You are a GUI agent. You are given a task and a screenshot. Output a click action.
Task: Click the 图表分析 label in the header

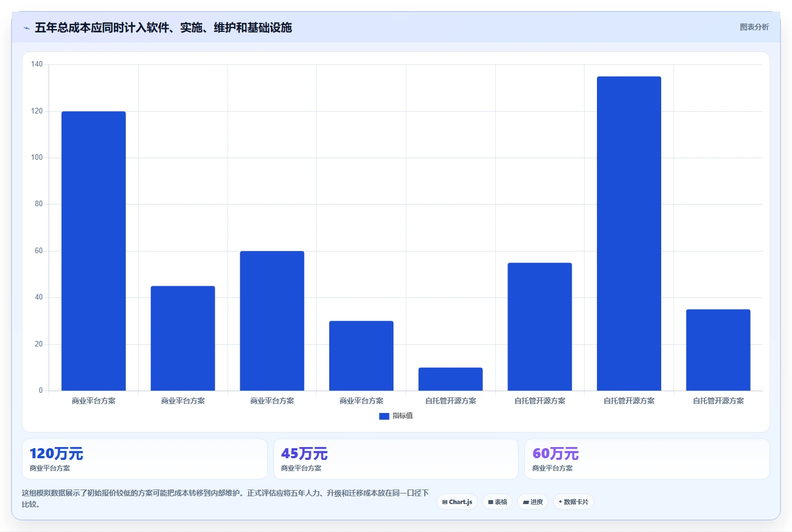pos(754,27)
